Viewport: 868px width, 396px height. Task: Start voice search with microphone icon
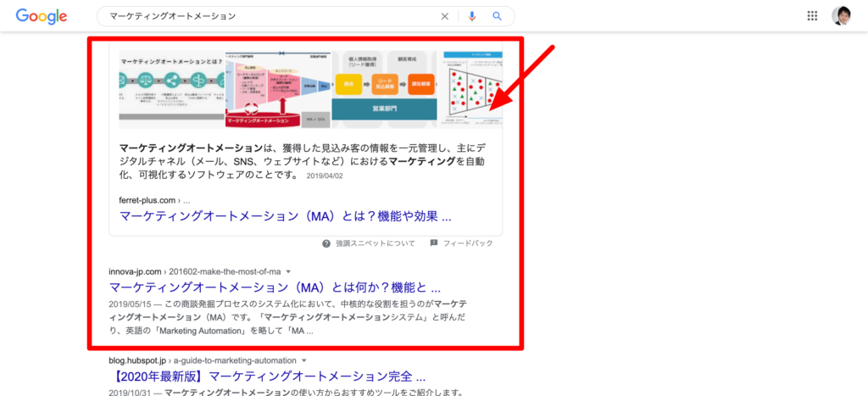coord(471,16)
